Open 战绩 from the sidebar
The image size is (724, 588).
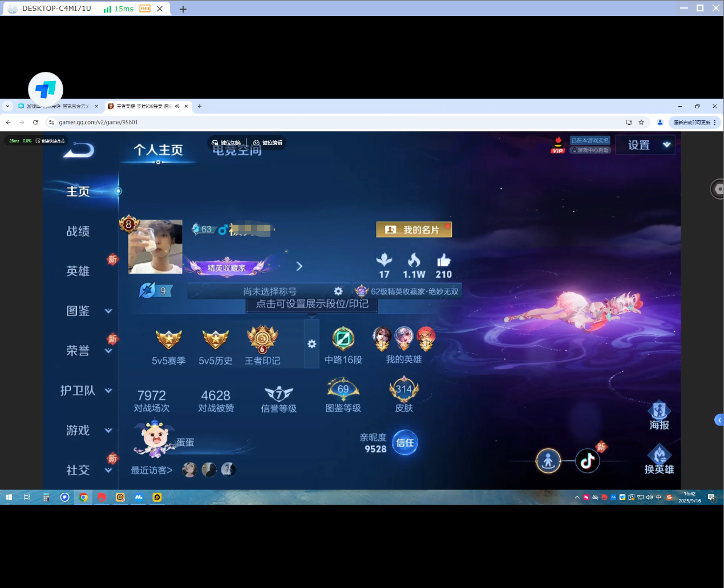[78, 231]
